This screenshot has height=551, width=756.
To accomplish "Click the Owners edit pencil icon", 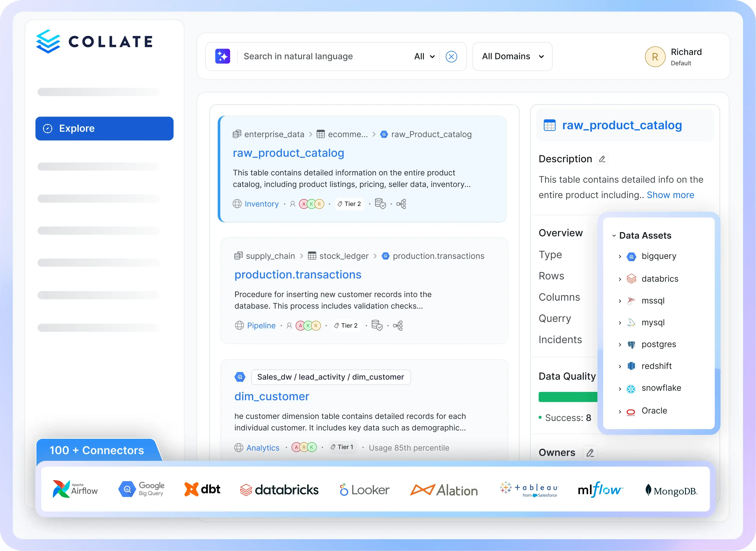I will pyautogui.click(x=590, y=453).
